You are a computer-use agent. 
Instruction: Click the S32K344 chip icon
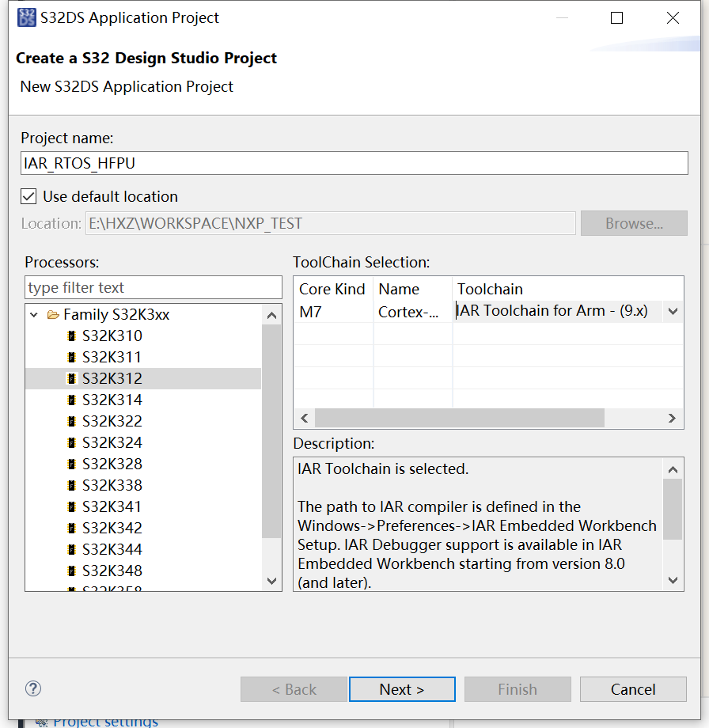tap(72, 550)
